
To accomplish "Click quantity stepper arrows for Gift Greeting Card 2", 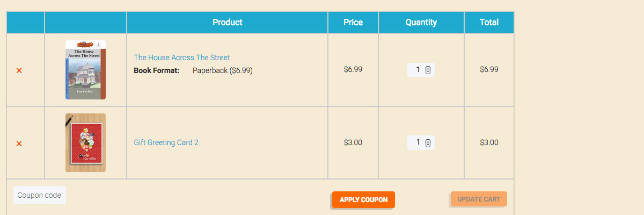I will [x=428, y=143].
